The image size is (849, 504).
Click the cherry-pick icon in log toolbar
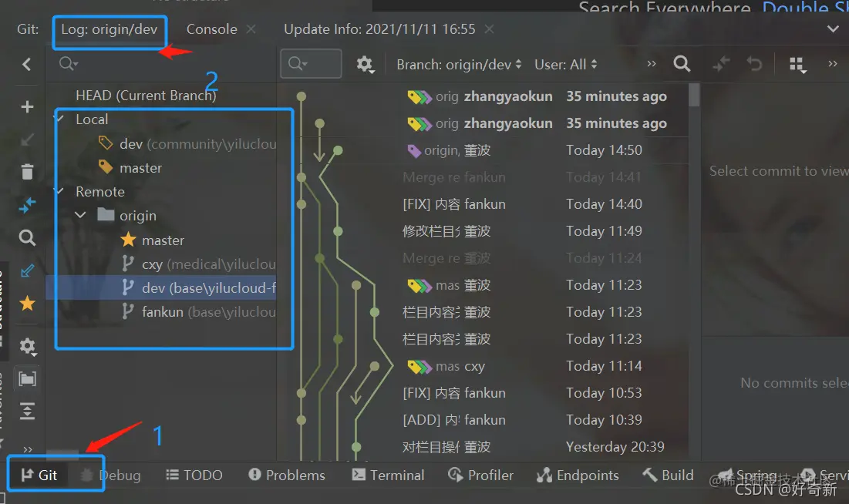(x=721, y=64)
